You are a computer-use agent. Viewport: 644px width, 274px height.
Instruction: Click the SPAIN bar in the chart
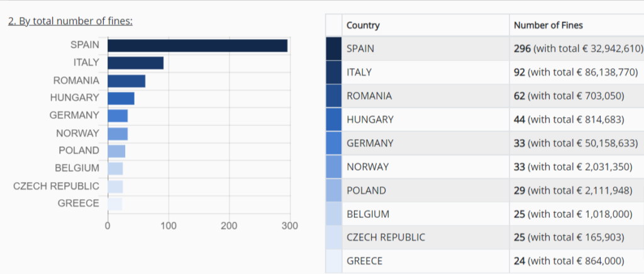197,45
